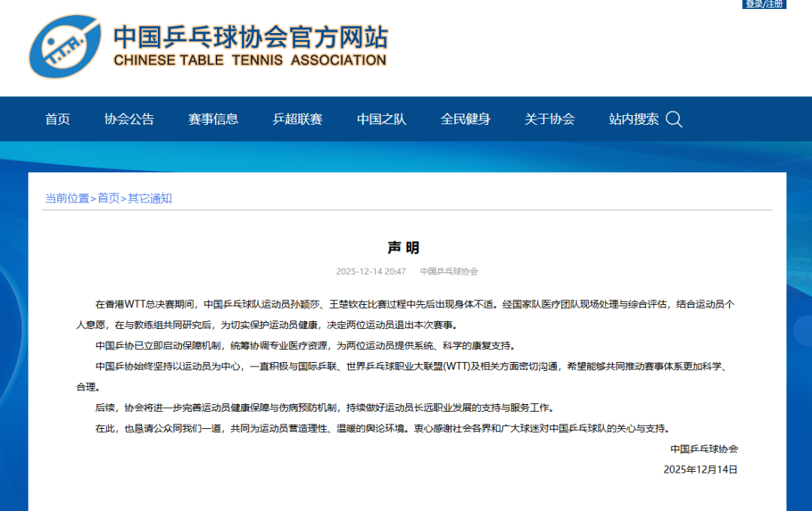The width and height of the screenshot is (812, 511).
Task: Click the 2025年12月14日 signature date
Action: click(700, 469)
